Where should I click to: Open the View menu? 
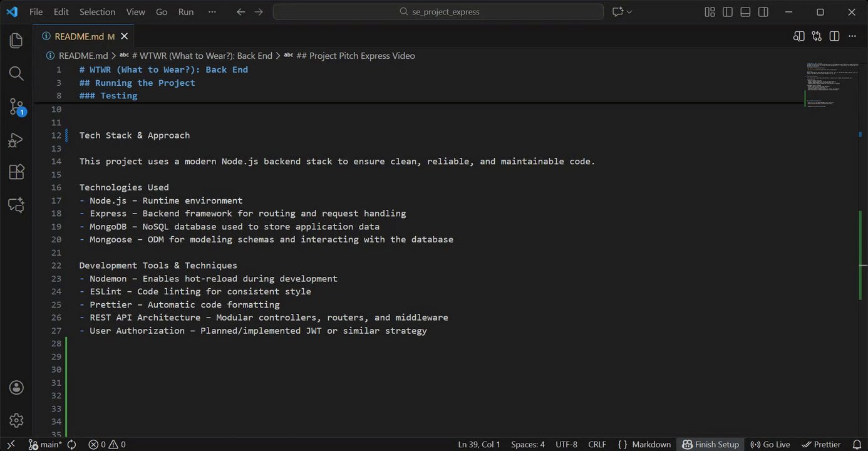(x=135, y=12)
